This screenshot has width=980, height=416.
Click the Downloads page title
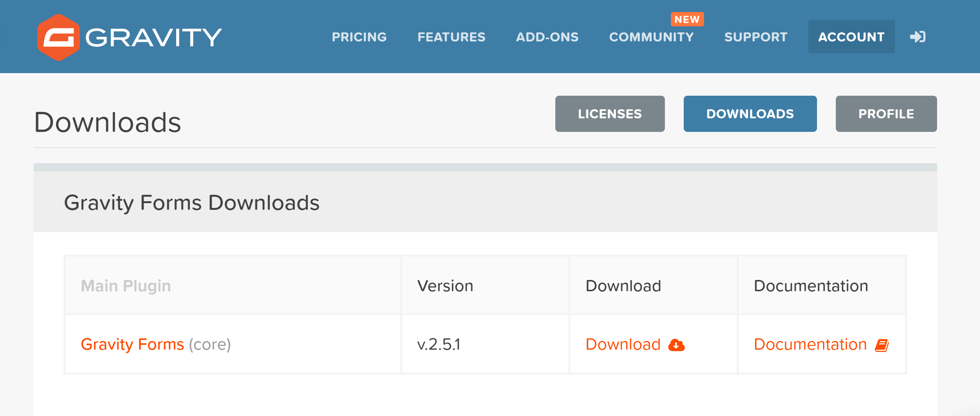click(x=107, y=122)
